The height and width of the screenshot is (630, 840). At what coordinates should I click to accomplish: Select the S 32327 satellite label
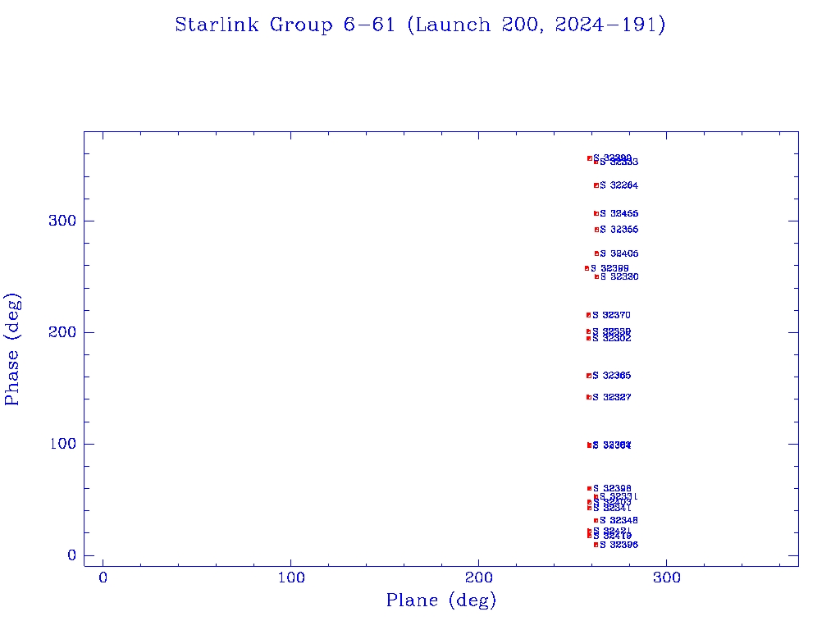(x=611, y=398)
